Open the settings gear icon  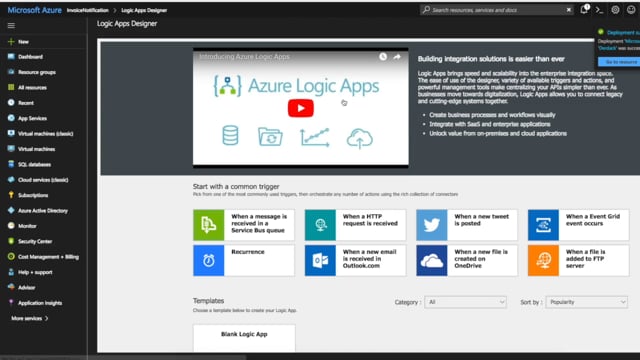(x=615, y=10)
